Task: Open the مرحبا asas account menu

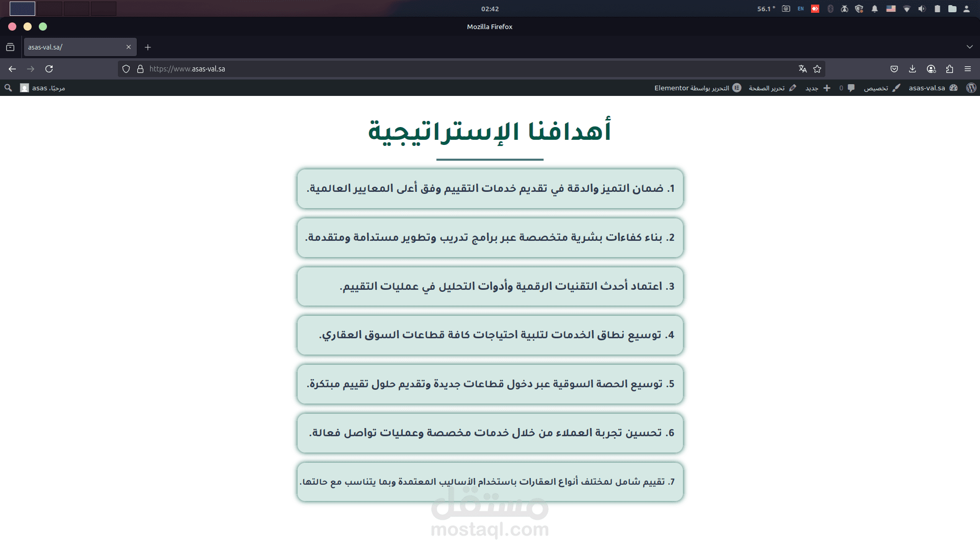Action: [x=42, y=88]
